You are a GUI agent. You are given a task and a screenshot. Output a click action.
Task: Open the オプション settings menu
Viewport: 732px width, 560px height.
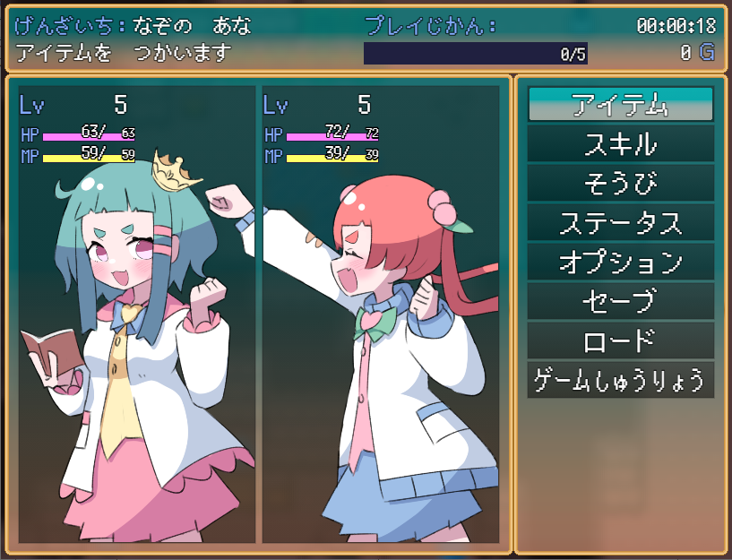click(620, 262)
